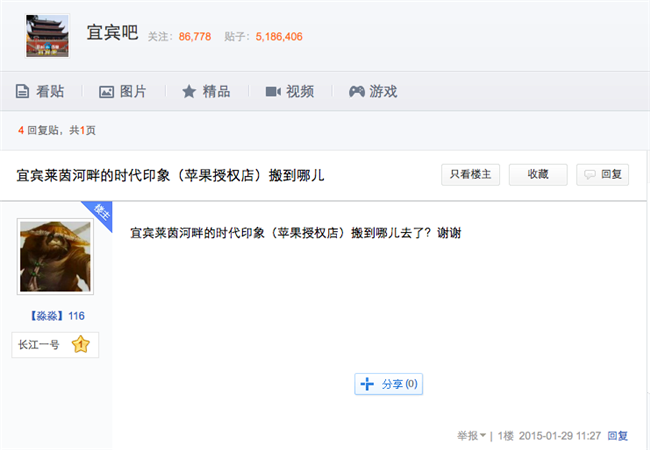Click the 回复 button with speech bubble
650x450 pixels.
point(604,175)
